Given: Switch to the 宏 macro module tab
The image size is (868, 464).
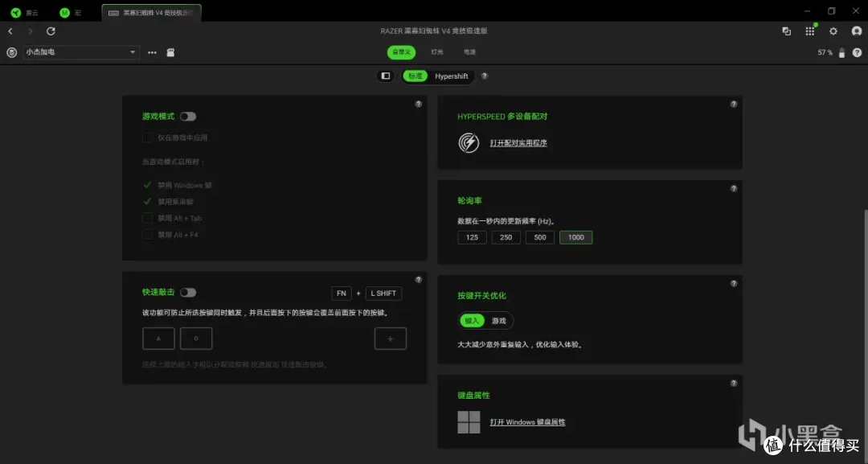Looking at the screenshot, I should coord(71,13).
